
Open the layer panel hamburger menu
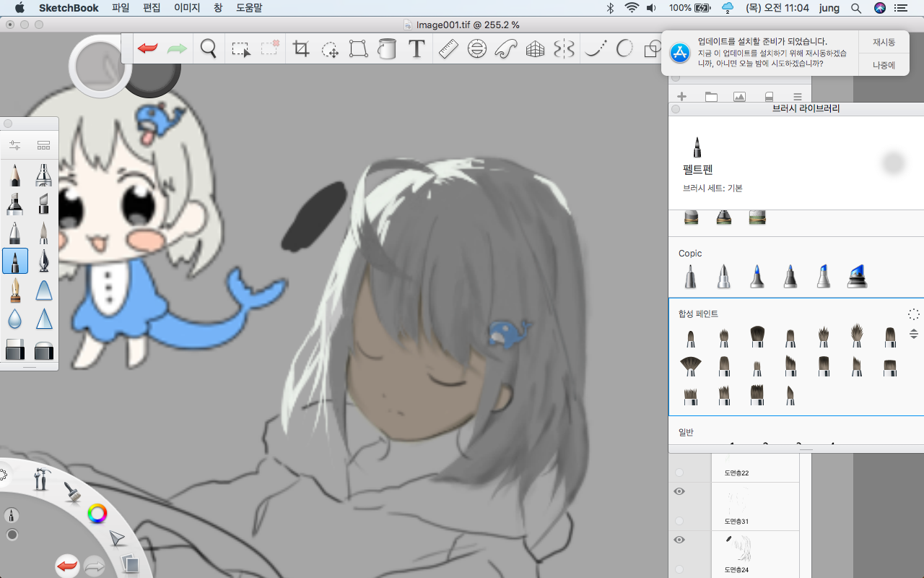click(798, 97)
